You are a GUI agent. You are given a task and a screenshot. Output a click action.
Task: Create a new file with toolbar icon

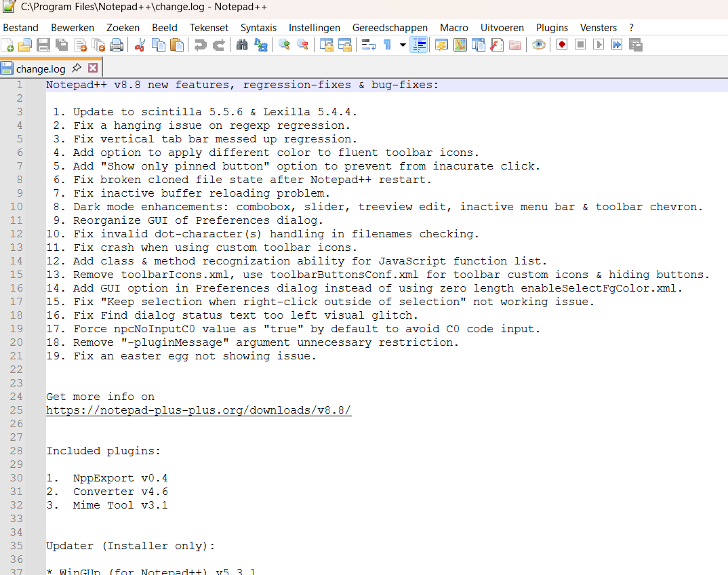coord(7,45)
